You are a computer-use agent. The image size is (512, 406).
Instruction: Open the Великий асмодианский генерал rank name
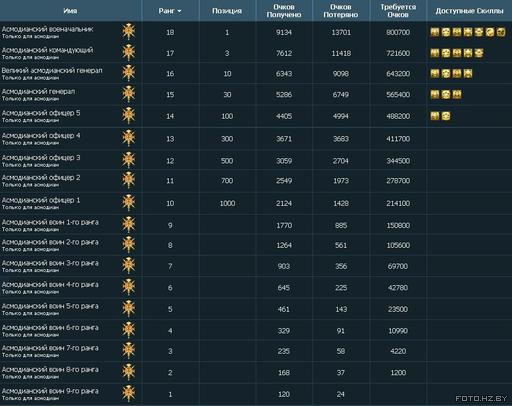coord(52,70)
